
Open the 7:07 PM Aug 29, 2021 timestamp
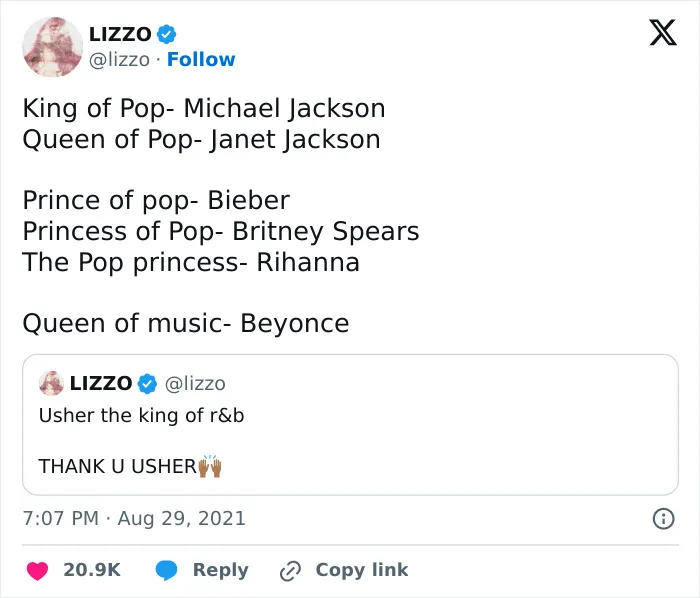coord(134,519)
